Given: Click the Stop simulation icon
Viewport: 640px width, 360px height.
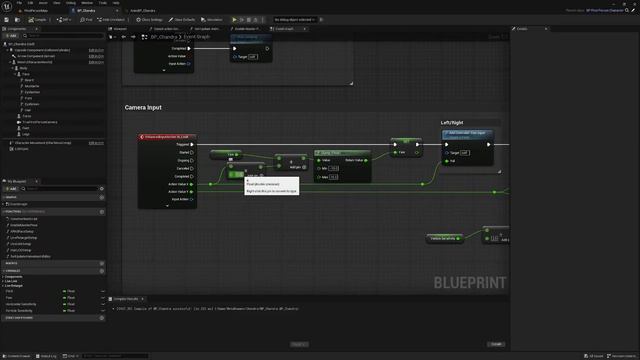Looking at the screenshot, I should pyautogui.click(x=249, y=20).
